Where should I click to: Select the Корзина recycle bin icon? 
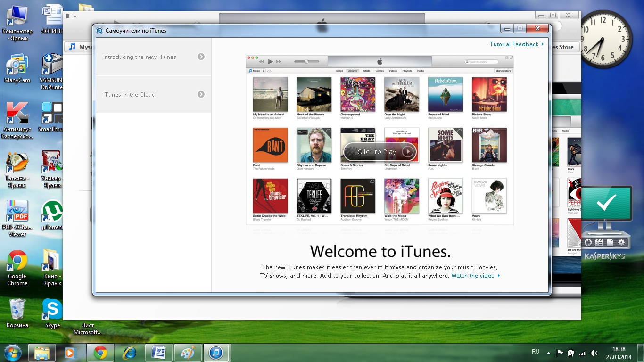(x=17, y=313)
